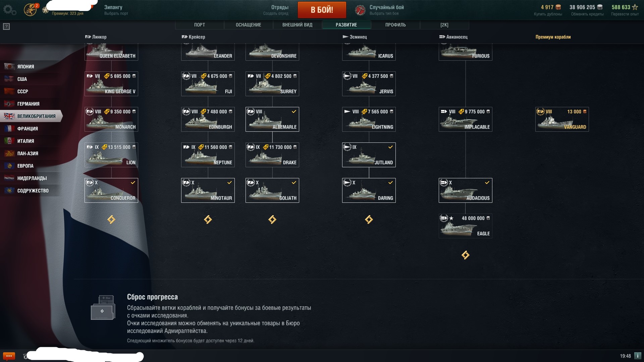
Task: Select the researched Albemarle cruiser
Action: (272, 119)
